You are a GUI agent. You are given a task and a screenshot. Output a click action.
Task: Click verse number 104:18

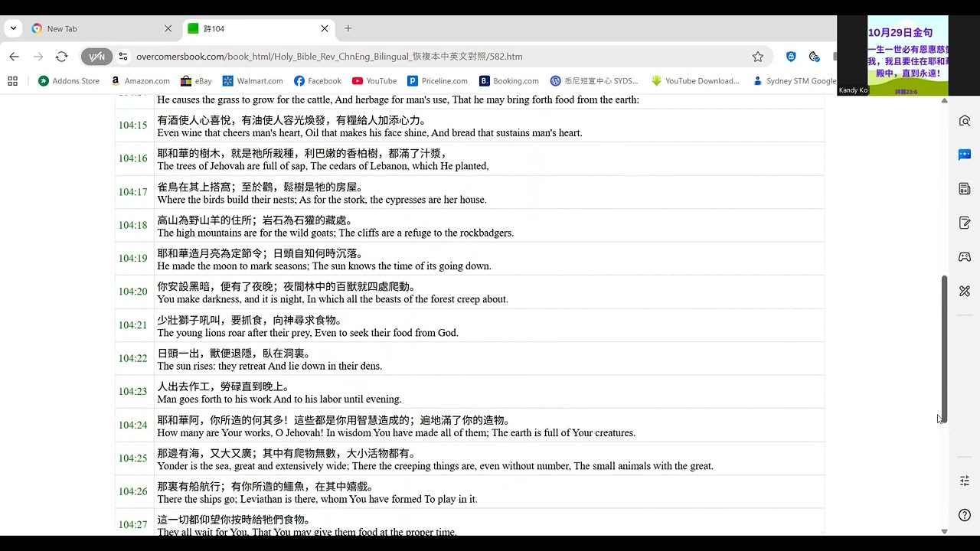(x=132, y=225)
